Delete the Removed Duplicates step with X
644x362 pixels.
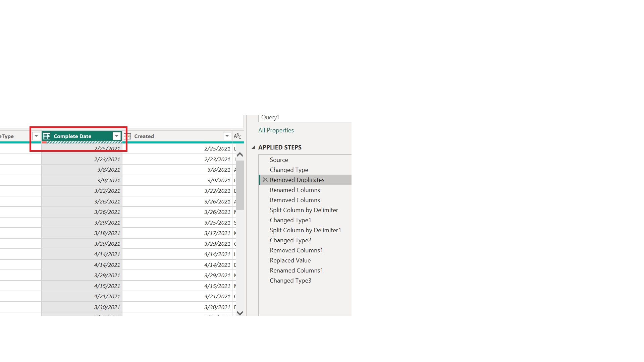265,180
